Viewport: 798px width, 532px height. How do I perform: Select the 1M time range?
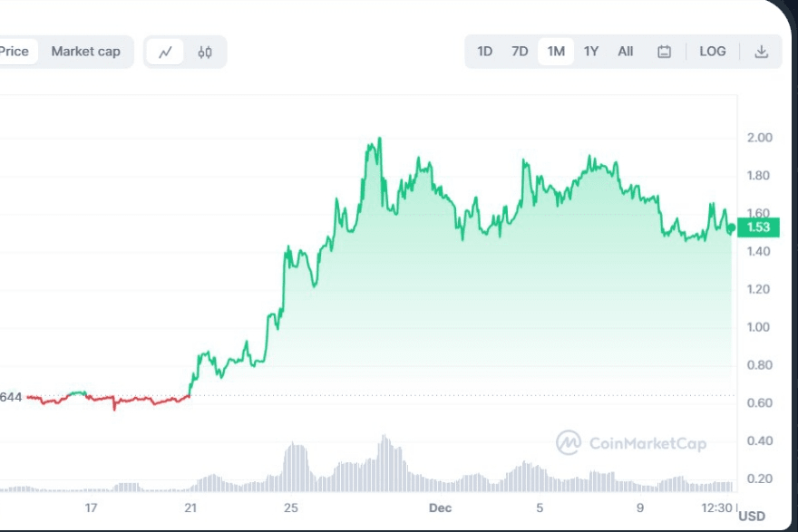coord(556,52)
